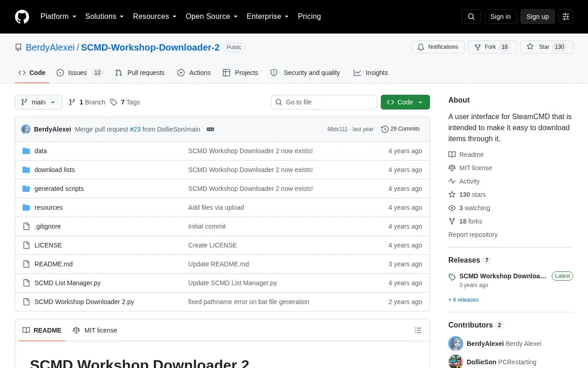
Task: Click the release tag icon
Action: [x=452, y=277]
